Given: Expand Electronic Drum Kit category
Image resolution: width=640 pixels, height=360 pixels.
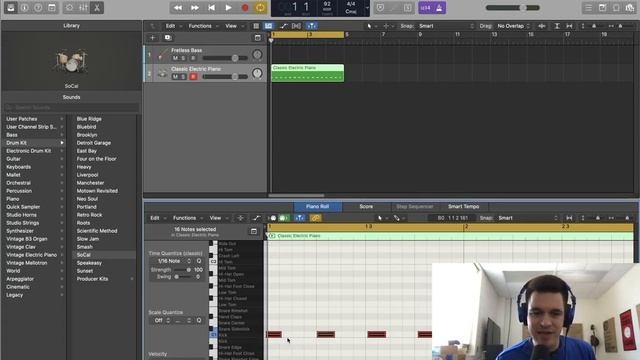Looking at the screenshot, I should 62,151.
